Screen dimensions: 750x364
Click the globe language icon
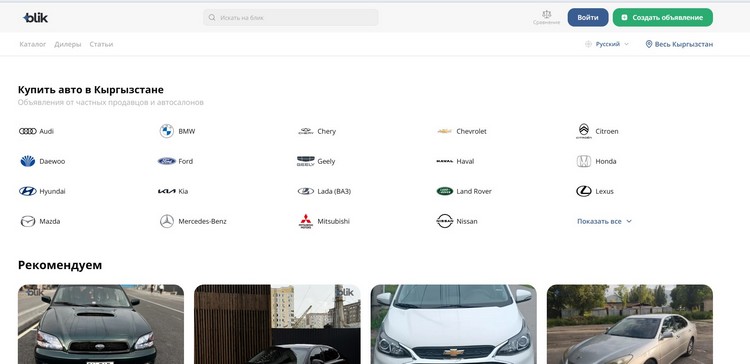coord(588,44)
